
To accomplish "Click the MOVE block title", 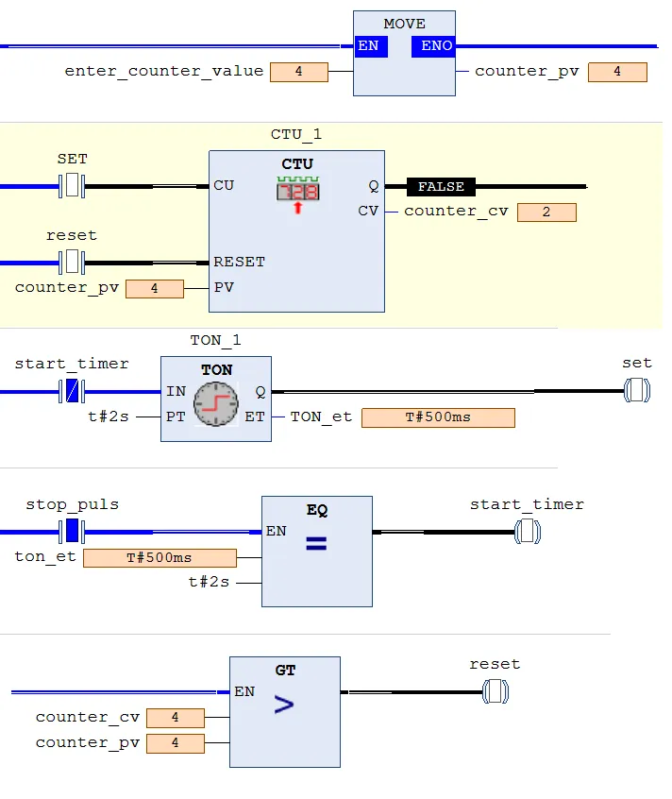I will (404, 24).
